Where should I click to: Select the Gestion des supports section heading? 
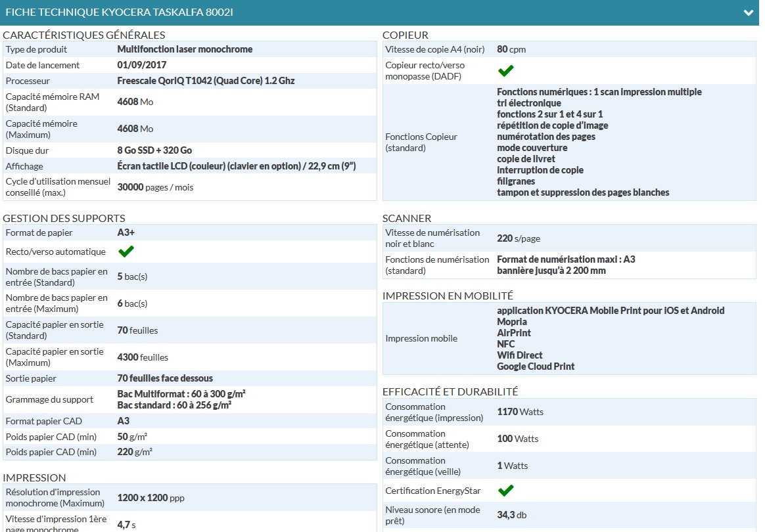64,219
